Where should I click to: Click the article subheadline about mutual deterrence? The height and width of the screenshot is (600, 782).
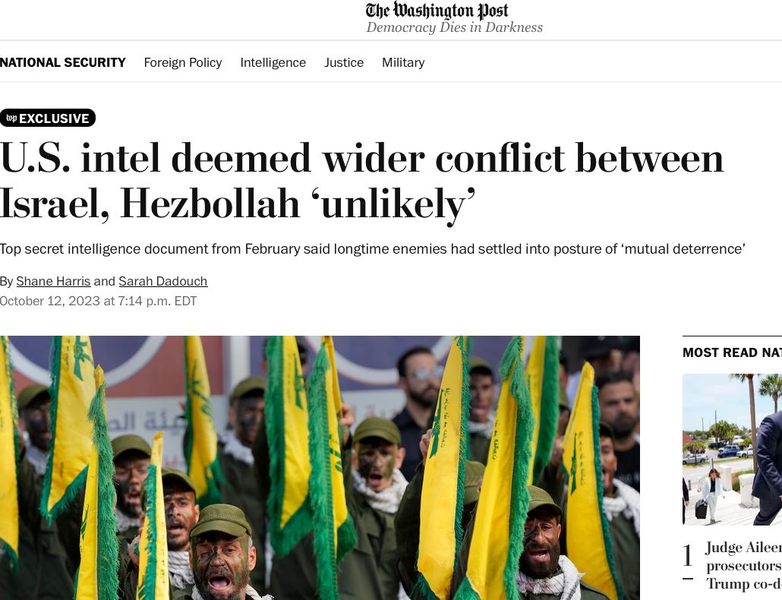[x=373, y=249]
